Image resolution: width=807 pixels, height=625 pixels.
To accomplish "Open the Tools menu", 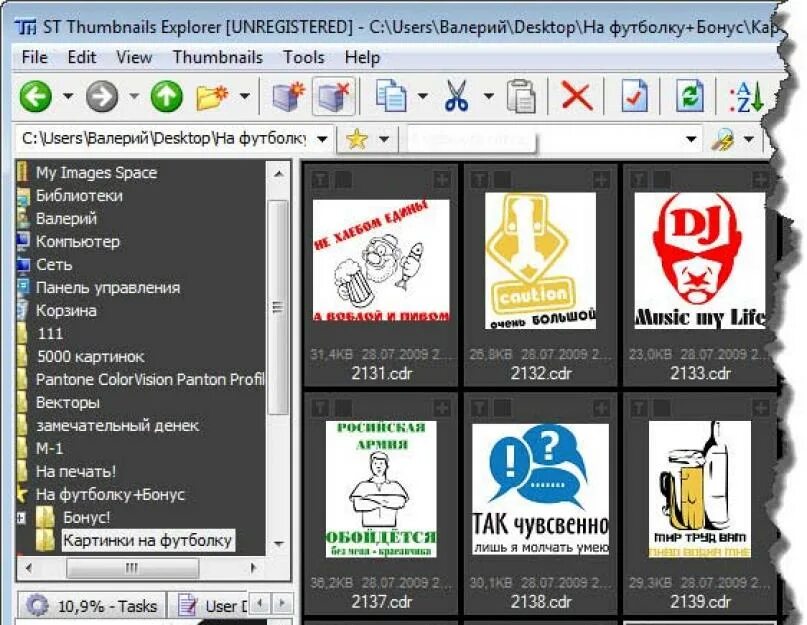I will (x=304, y=57).
